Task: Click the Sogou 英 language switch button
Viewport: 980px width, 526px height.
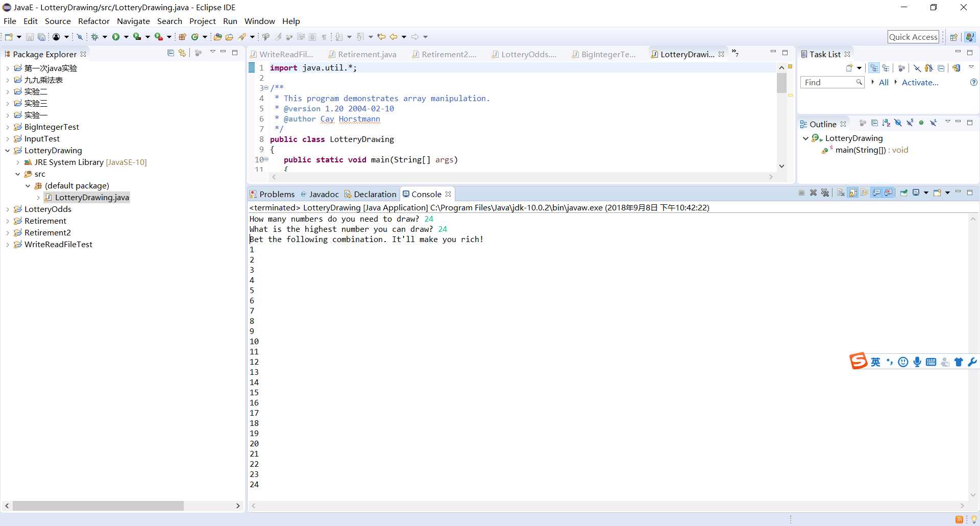Action: (875, 362)
